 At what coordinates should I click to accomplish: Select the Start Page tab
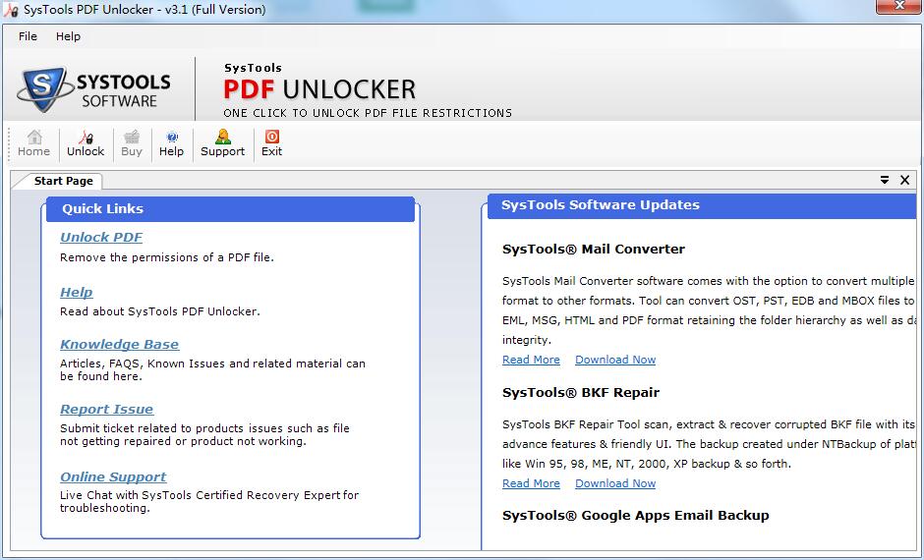[63, 181]
